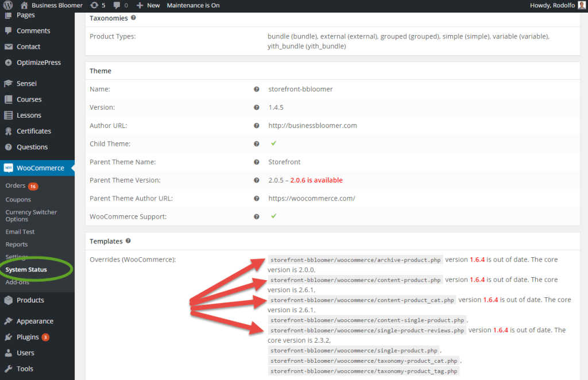
Task: Click the Sensei graduation cap icon
Action: click(8, 83)
